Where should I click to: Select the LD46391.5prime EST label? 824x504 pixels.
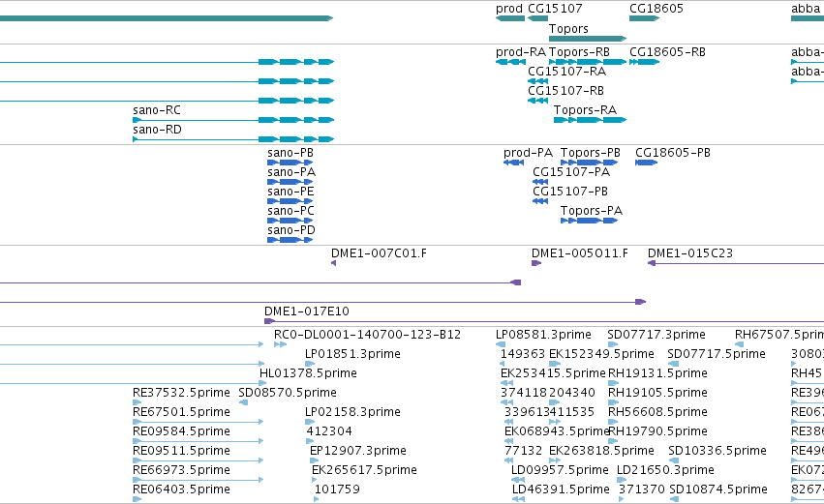tap(561, 490)
